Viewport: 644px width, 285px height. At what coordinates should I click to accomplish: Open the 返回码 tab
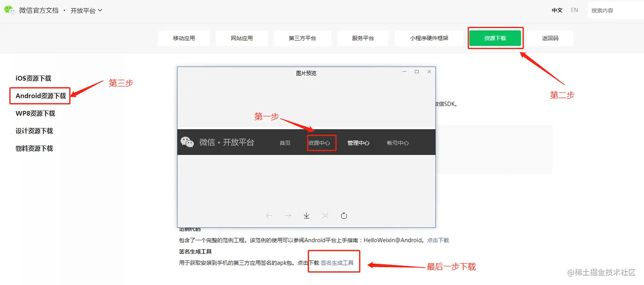pos(550,38)
